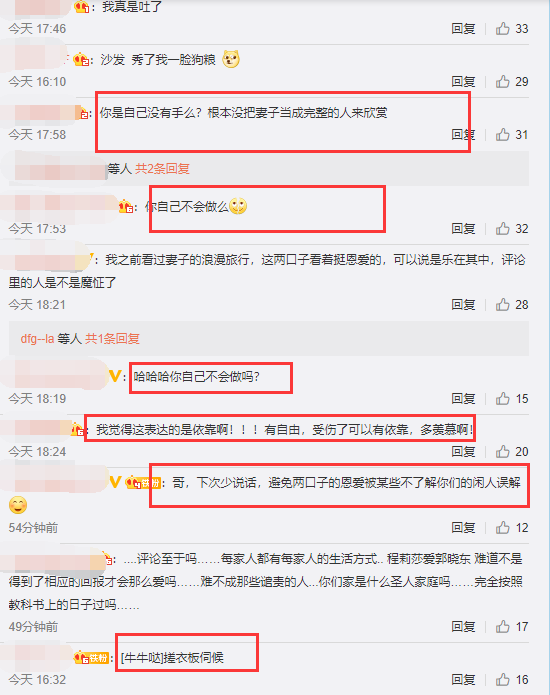This screenshot has height=695, width=550.
Task: Tap thumbs-up beside the 32 count
Action: pyautogui.click(x=503, y=228)
